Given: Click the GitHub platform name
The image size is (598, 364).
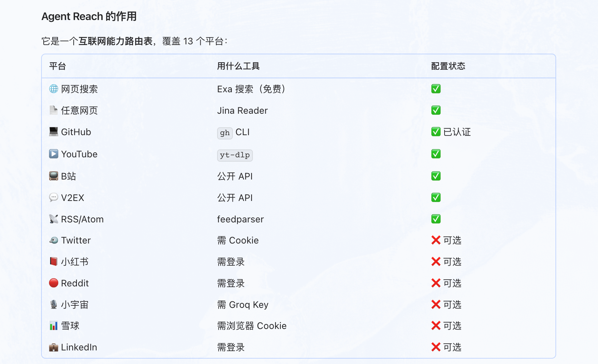Looking at the screenshot, I should pyautogui.click(x=76, y=132).
